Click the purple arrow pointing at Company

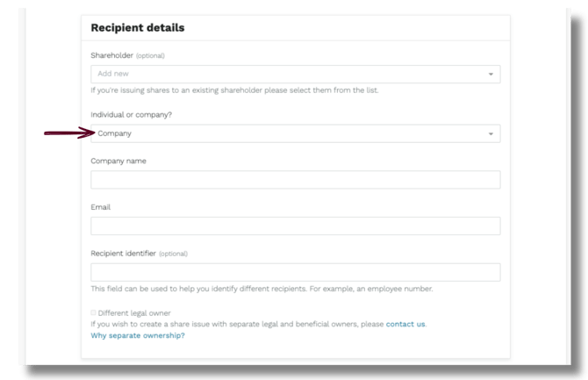click(x=68, y=133)
